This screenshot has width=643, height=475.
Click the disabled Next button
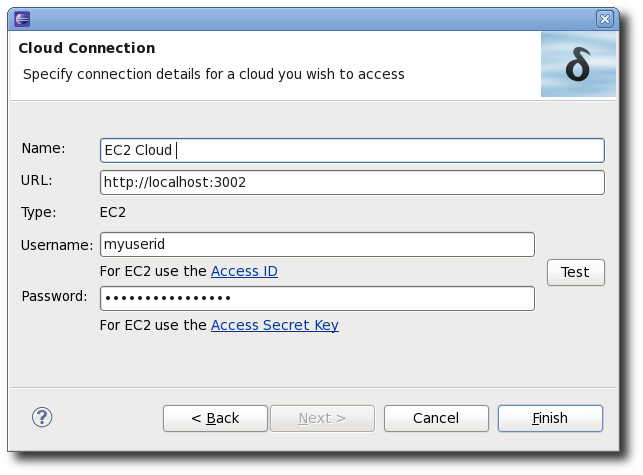point(322,418)
